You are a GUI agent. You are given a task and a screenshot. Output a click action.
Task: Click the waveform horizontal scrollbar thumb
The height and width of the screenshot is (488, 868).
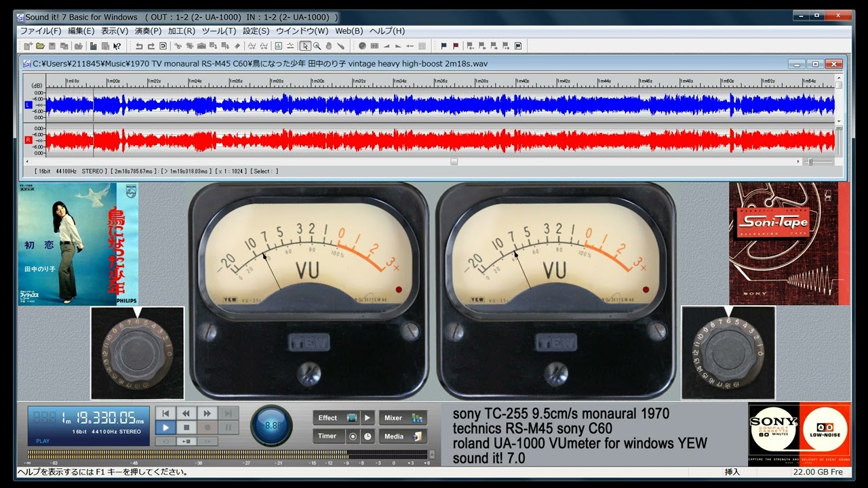pos(454,161)
